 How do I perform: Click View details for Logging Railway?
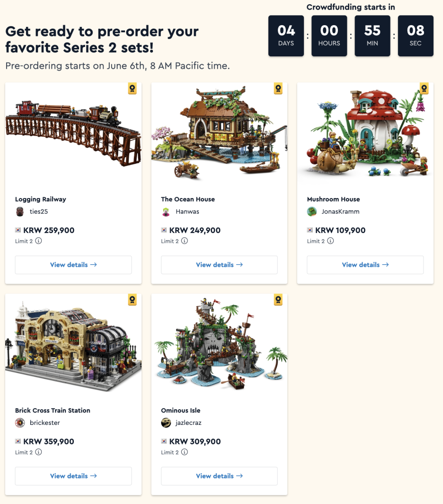73,265
